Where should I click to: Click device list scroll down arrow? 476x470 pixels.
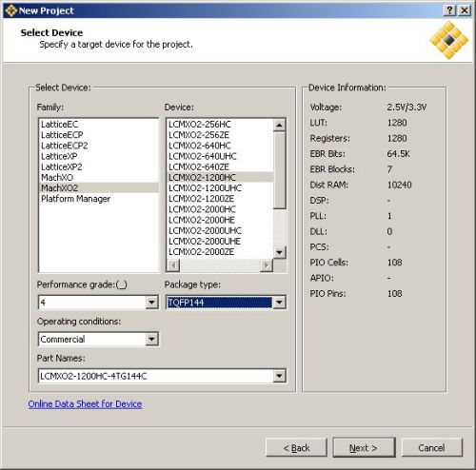(x=279, y=252)
